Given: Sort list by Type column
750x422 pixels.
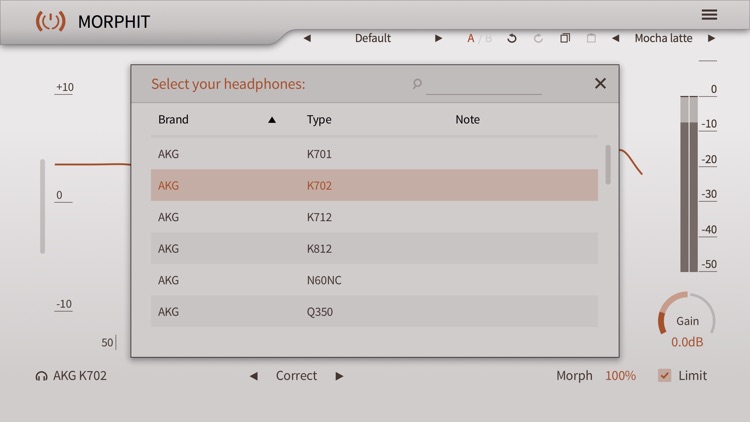Looking at the screenshot, I should click(319, 120).
